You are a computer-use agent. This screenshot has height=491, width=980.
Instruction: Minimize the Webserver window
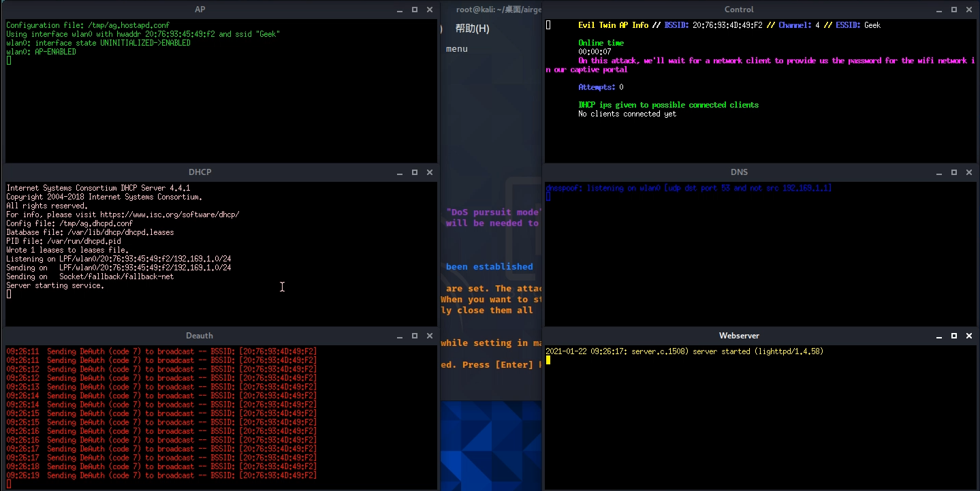pos(939,336)
